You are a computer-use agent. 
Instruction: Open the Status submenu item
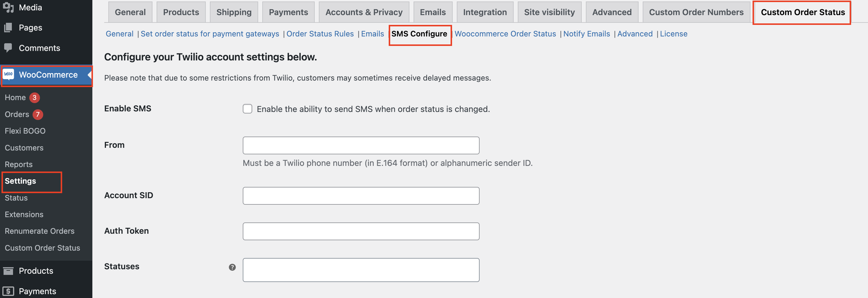(16, 198)
